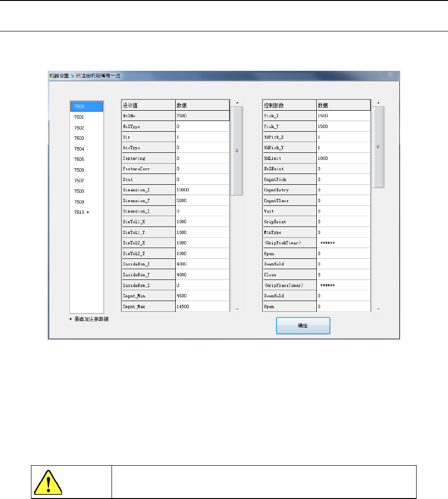Select the HdPick_Y row label
Image resolution: width=448 pixels, height=499 pixels.
pyautogui.click(x=290, y=148)
